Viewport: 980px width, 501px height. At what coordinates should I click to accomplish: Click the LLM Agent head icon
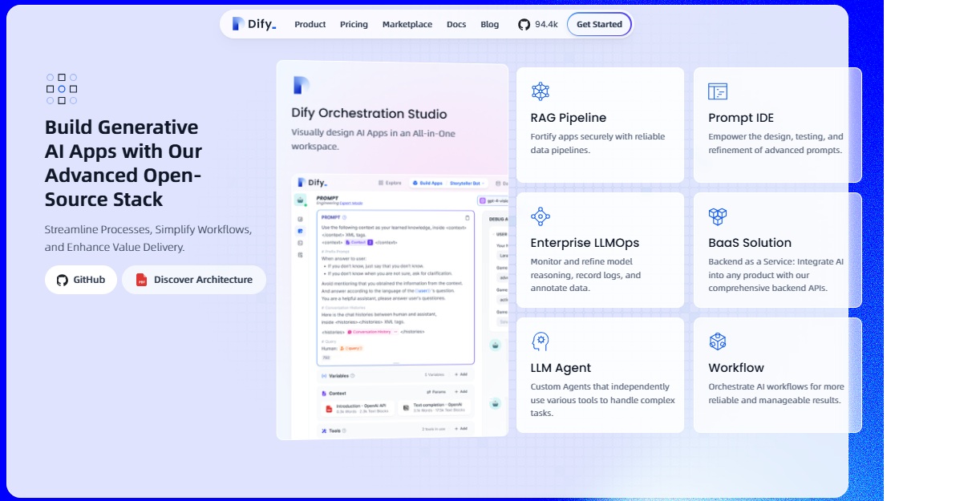541,341
